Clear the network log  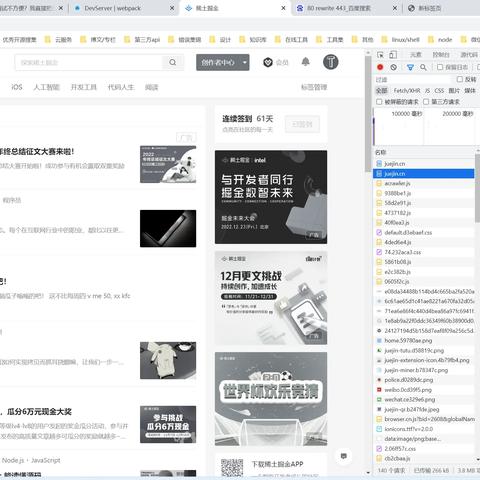[394, 67]
